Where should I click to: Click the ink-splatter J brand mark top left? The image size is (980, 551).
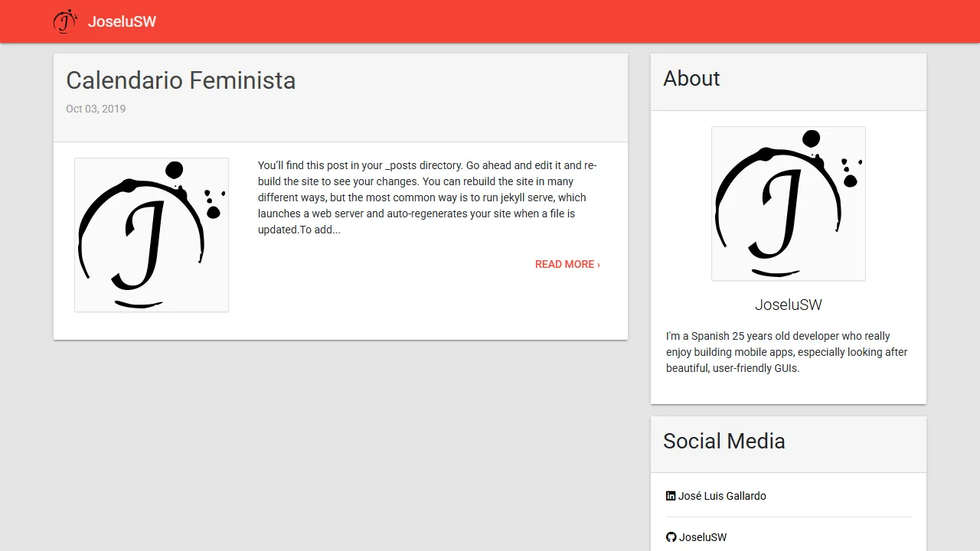click(x=64, y=21)
